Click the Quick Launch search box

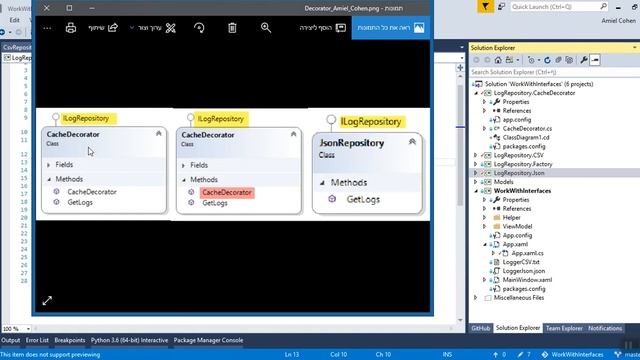559,7
